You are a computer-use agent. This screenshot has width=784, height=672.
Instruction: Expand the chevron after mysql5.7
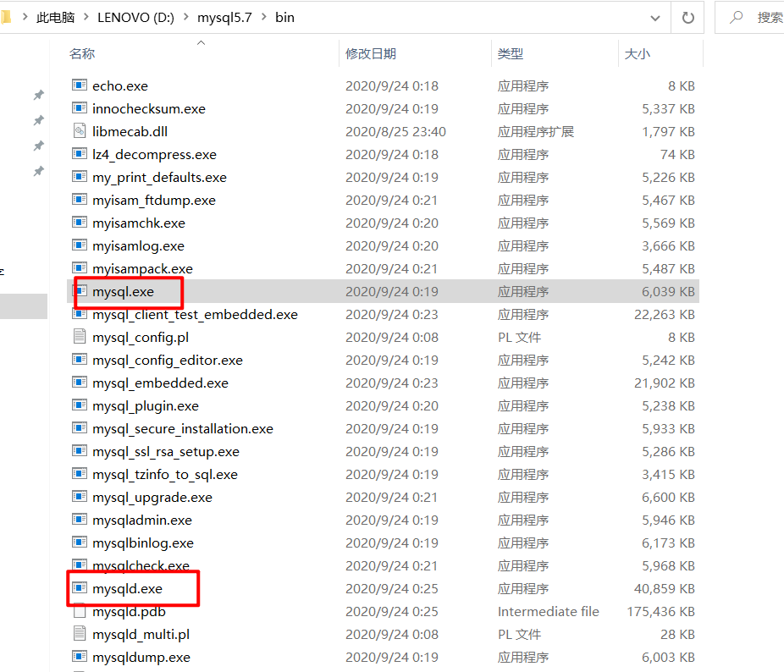tap(263, 17)
